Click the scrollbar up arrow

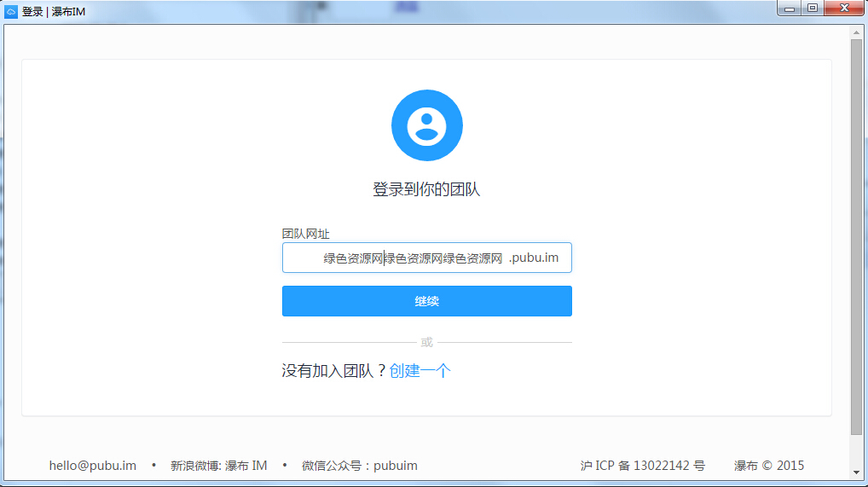pyautogui.click(x=856, y=32)
